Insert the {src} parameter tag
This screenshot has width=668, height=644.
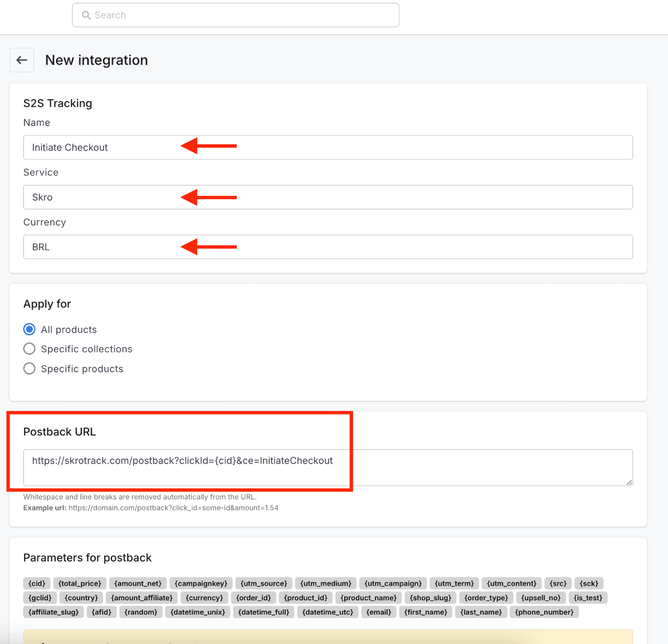pos(558,583)
